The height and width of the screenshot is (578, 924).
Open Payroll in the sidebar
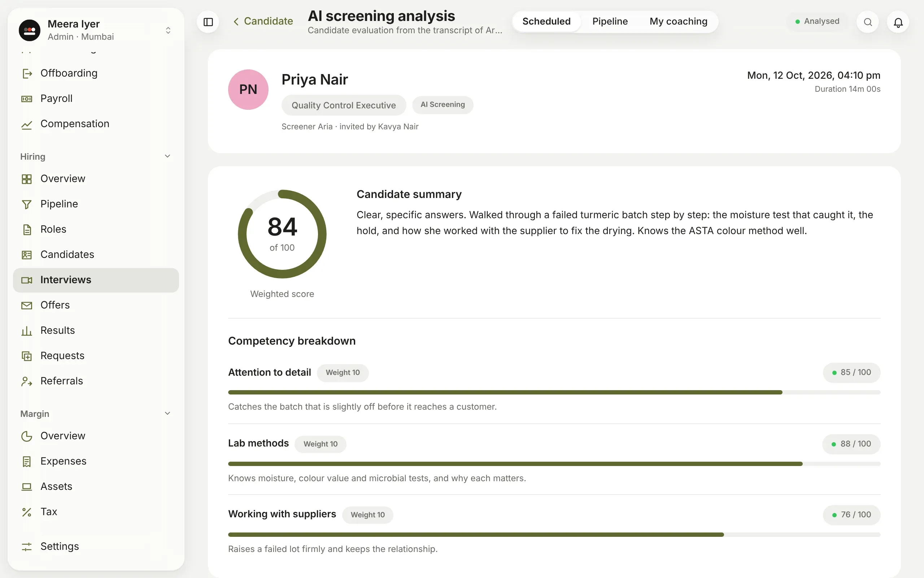click(x=96, y=98)
